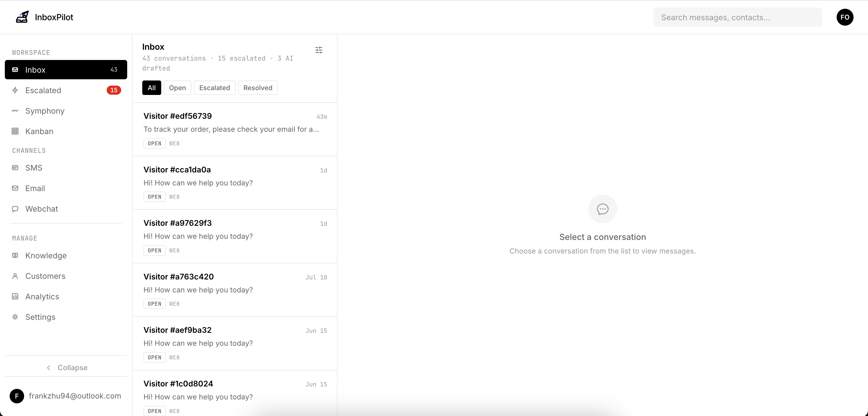Viewport: 868px width, 416px height.
Task: Open the Knowledge page
Action: coord(66,256)
